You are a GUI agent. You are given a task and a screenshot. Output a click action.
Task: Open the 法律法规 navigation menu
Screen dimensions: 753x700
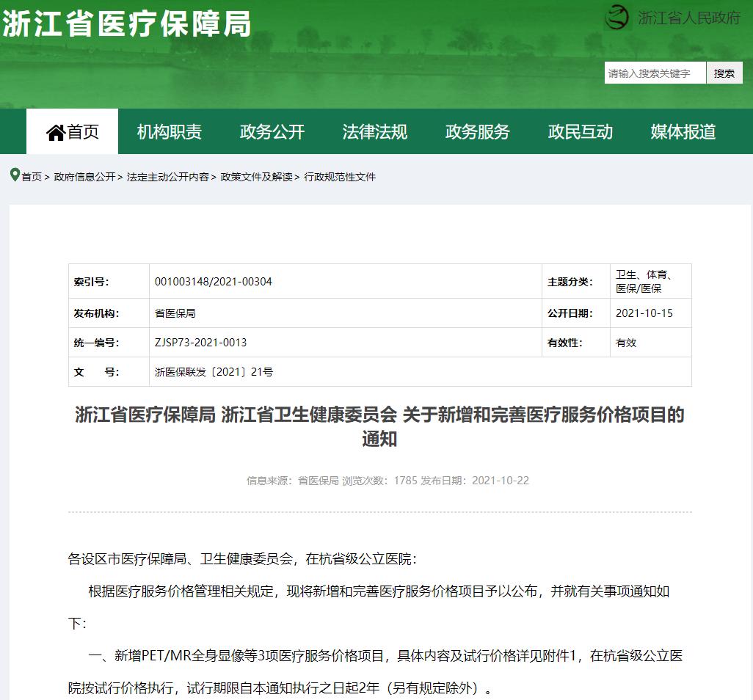pos(375,131)
